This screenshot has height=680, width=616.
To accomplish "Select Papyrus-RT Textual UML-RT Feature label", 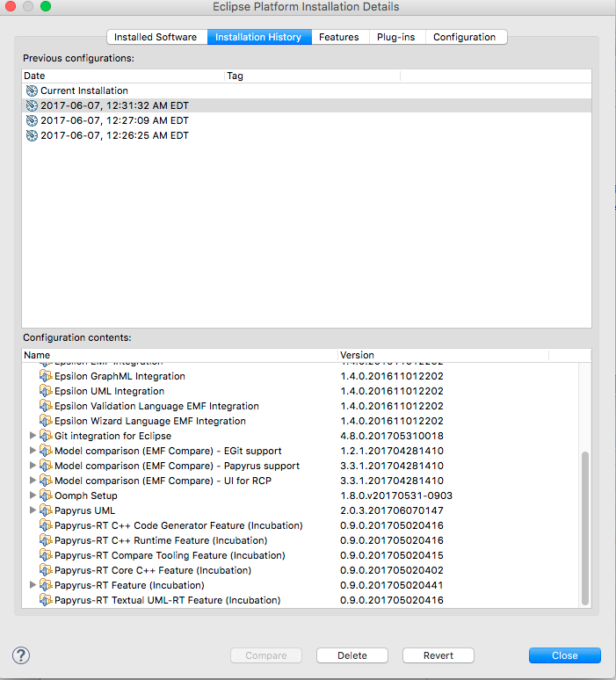I will point(168,601).
